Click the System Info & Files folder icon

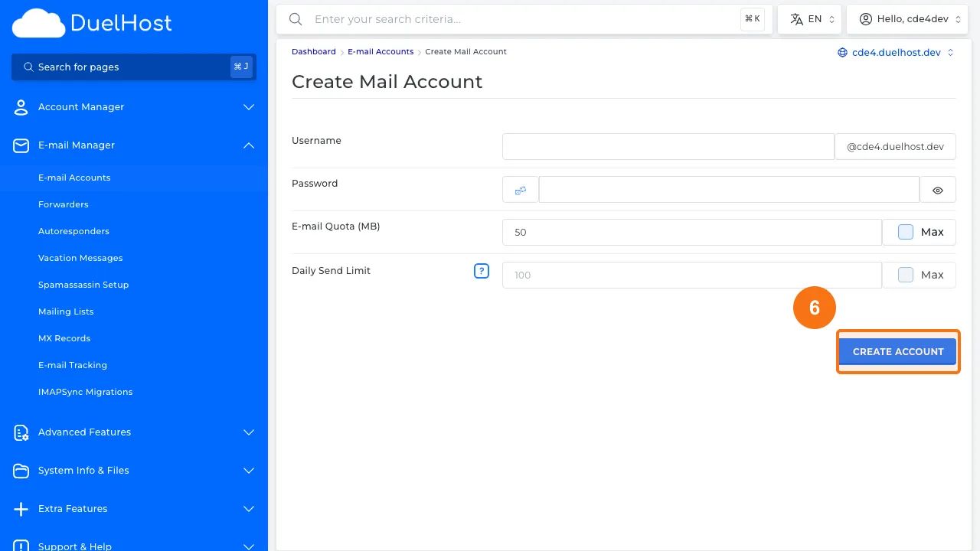click(21, 471)
